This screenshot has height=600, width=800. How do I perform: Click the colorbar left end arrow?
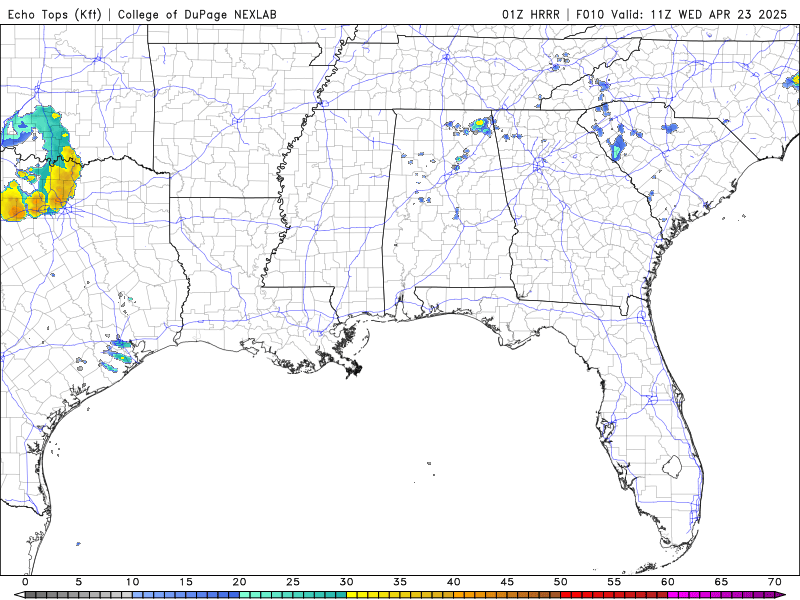[18, 595]
